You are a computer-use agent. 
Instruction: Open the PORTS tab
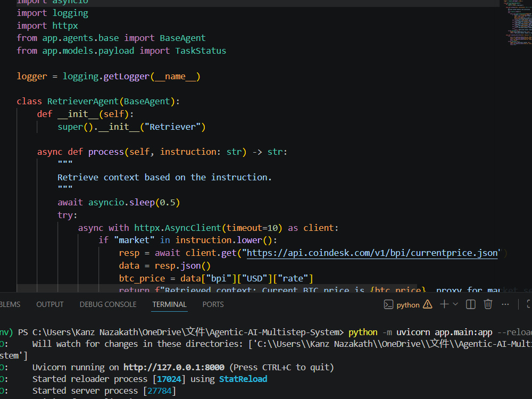coord(213,304)
